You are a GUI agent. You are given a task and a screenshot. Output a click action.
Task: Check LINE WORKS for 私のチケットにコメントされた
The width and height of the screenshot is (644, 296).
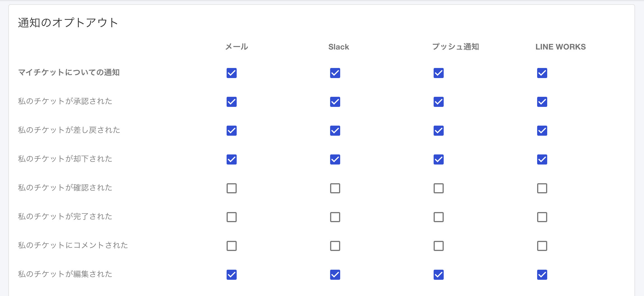(x=542, y=246)
